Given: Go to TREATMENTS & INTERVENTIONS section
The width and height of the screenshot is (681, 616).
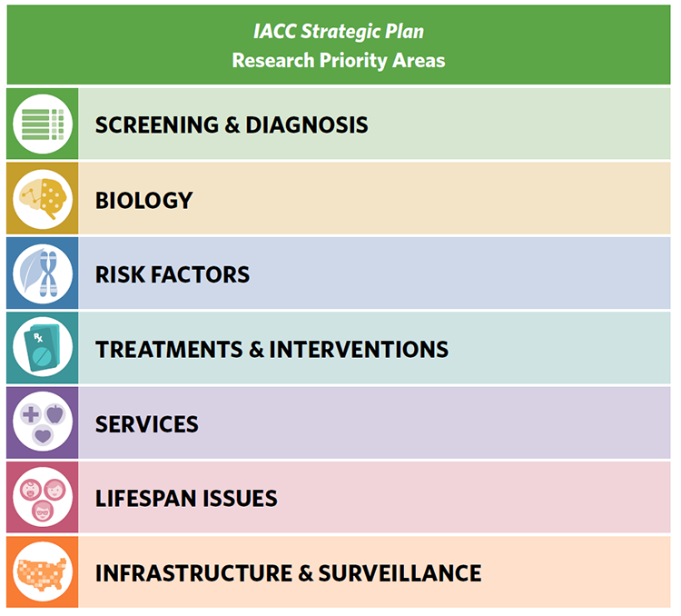Looking at the screenshot, I should coord(271,349).
